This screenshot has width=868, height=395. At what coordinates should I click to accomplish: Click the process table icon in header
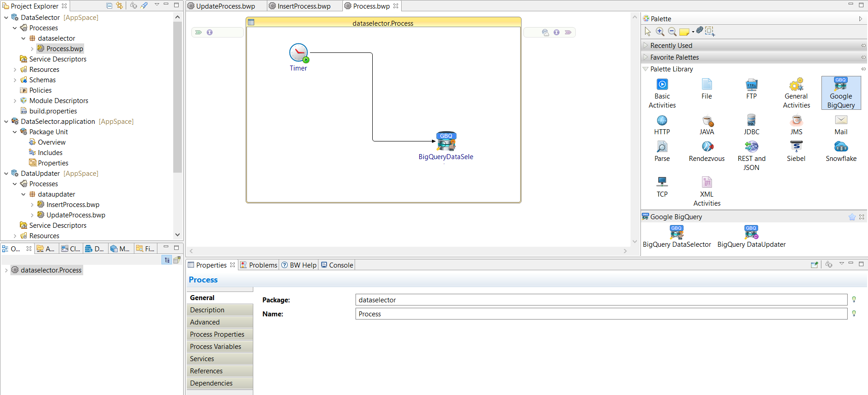click(251, 22)
